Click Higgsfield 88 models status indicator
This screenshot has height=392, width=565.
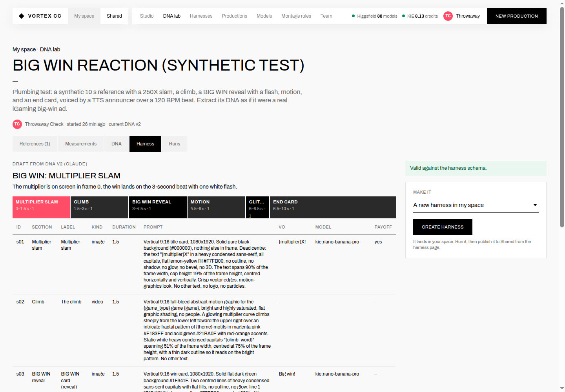(375, 16)
